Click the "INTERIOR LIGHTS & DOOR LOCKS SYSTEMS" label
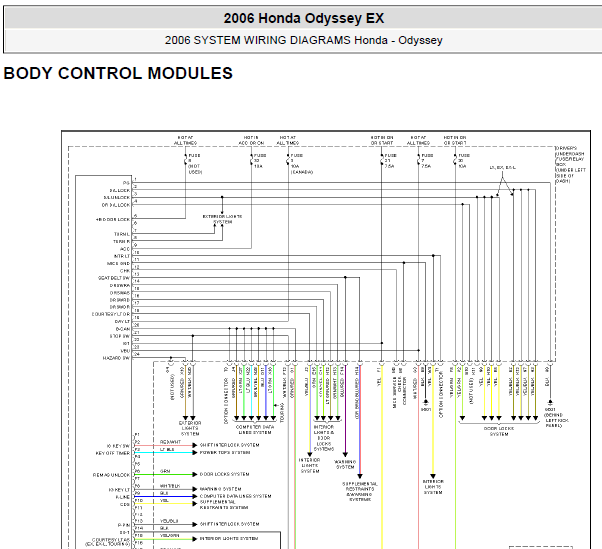This screenshot has height=549, width=602. coord(324,438)
